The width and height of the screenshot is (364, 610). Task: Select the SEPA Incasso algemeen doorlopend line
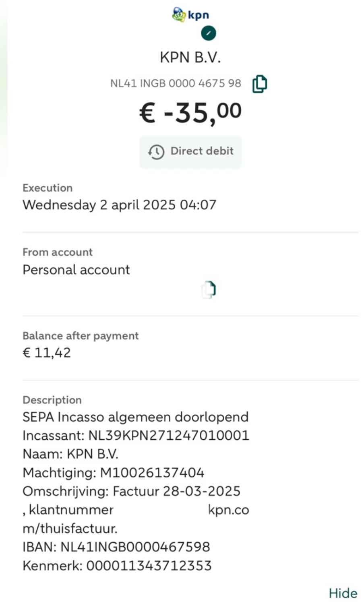click(x=135, y=417)
